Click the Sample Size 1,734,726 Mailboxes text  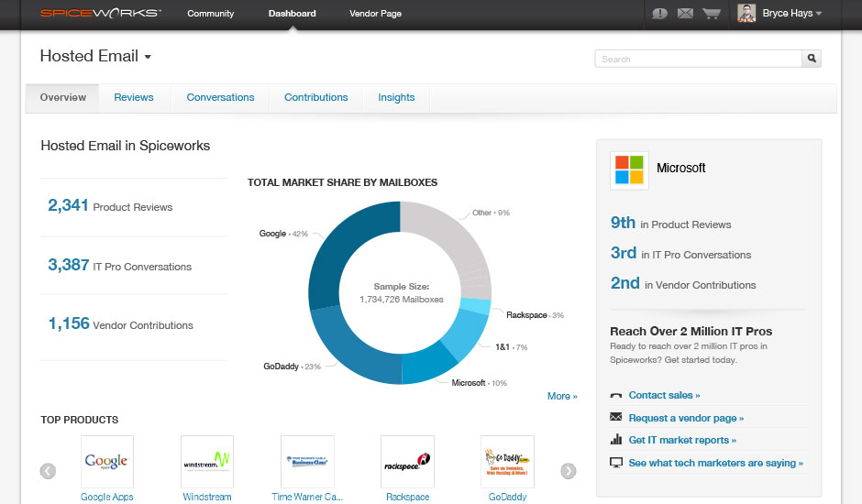tap(402, 293)
